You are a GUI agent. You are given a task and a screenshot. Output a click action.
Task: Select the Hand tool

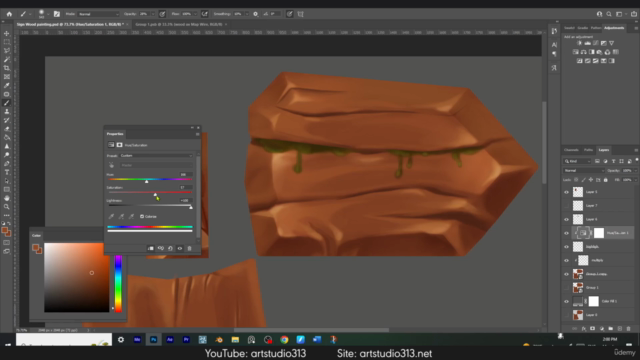point(7,198)
